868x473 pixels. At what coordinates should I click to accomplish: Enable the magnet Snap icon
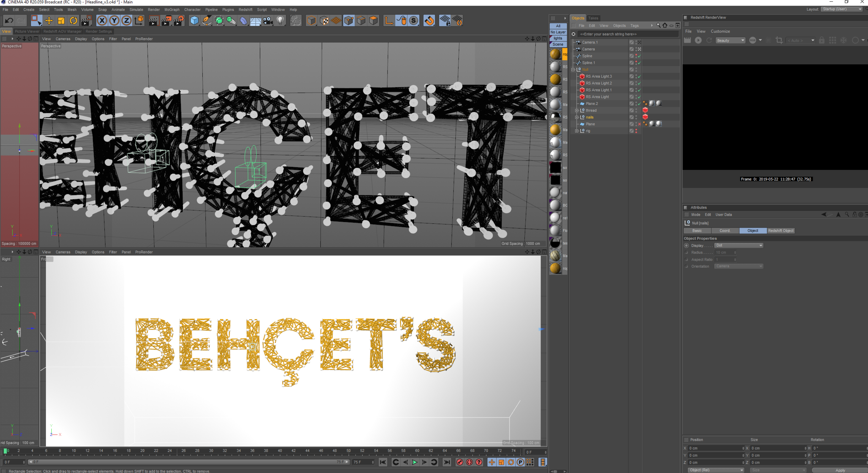point(429,21)
